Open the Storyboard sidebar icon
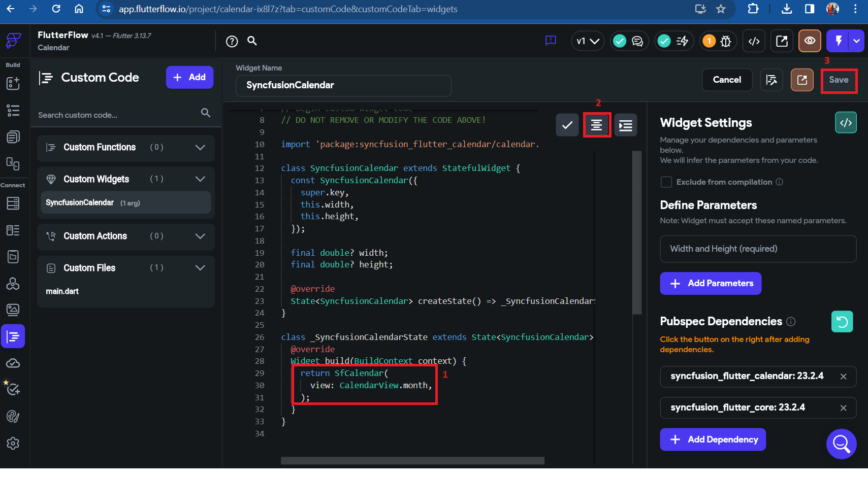 [13, 164]
